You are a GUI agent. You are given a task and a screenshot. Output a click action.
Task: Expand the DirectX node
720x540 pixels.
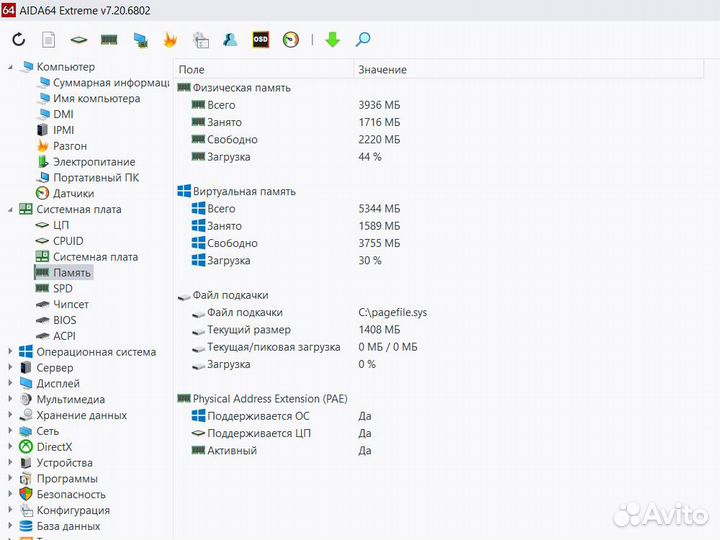(10, 447)
